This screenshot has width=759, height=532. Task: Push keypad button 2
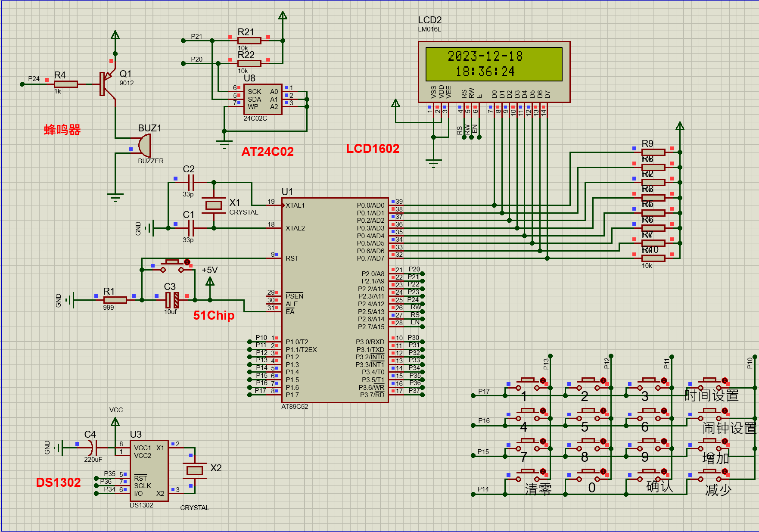coord(588,384)
